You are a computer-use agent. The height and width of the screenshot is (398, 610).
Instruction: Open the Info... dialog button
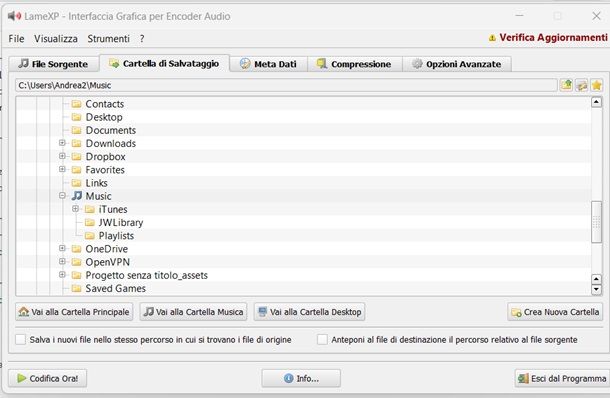tap(301, 378)
